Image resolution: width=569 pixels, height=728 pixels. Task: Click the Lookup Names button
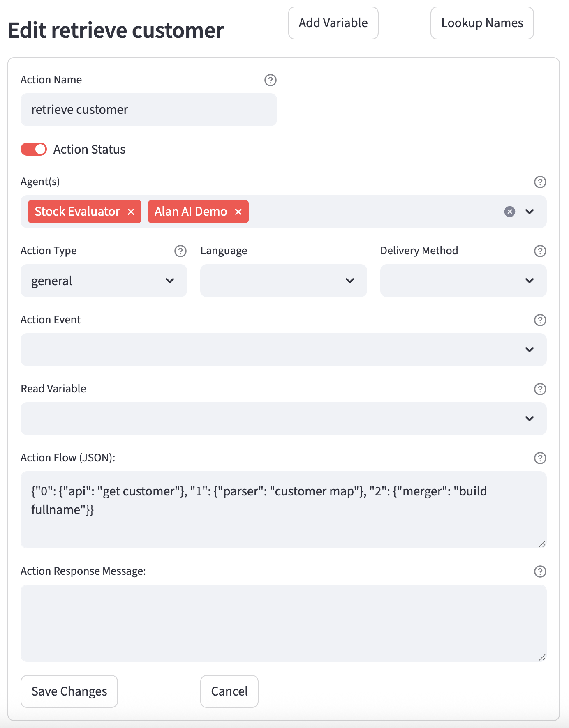point(482,23)
